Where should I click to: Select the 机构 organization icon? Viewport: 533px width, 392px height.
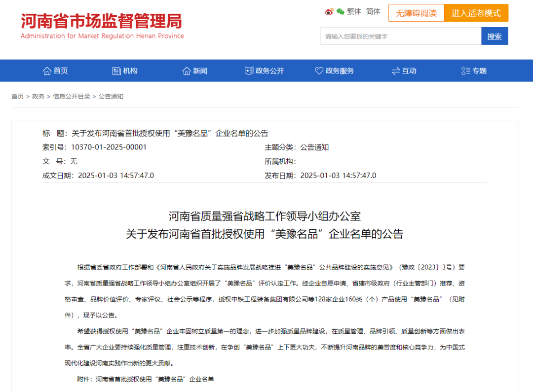click(115, 70)
